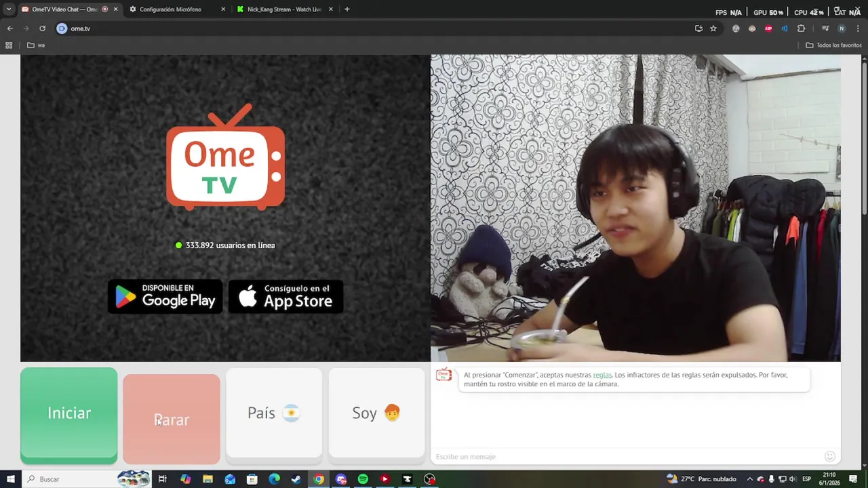Open the blue sound-wave extension icon
The width and height of the screenshot is (868, 488).
pyautogui.click(x=785, y=28)
